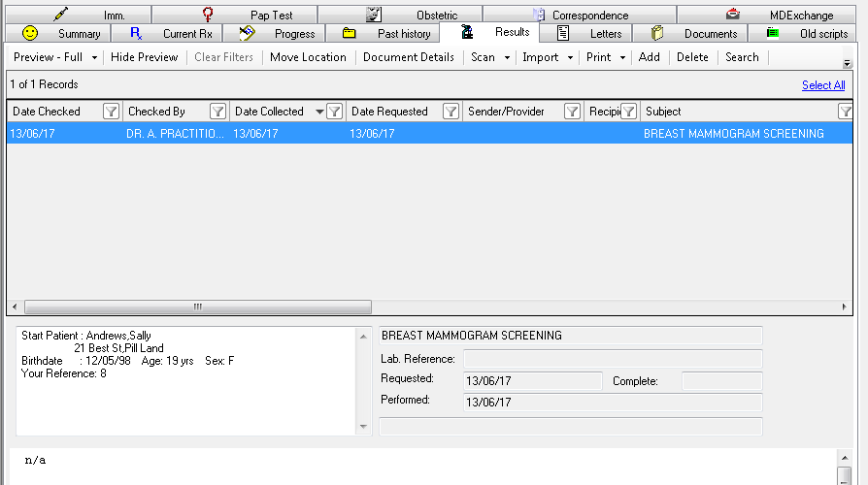Switch to the Pap Test tab
The image size is (868, 485).
[235, 15]
